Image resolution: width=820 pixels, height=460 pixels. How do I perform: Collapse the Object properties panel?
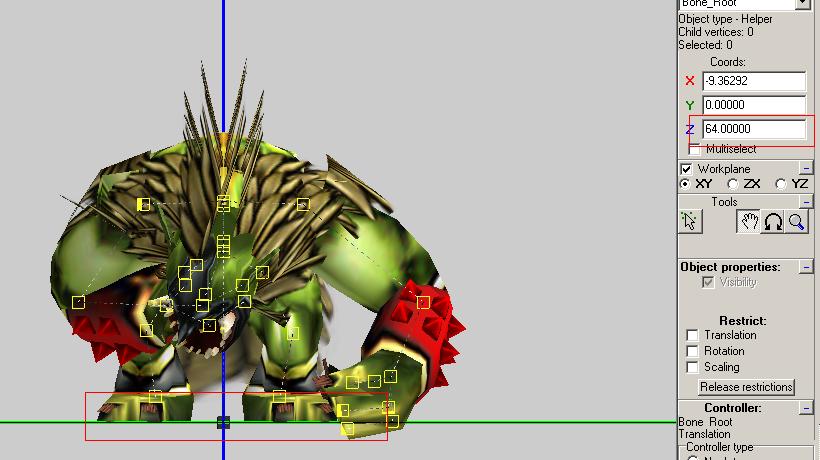point(806,267)
